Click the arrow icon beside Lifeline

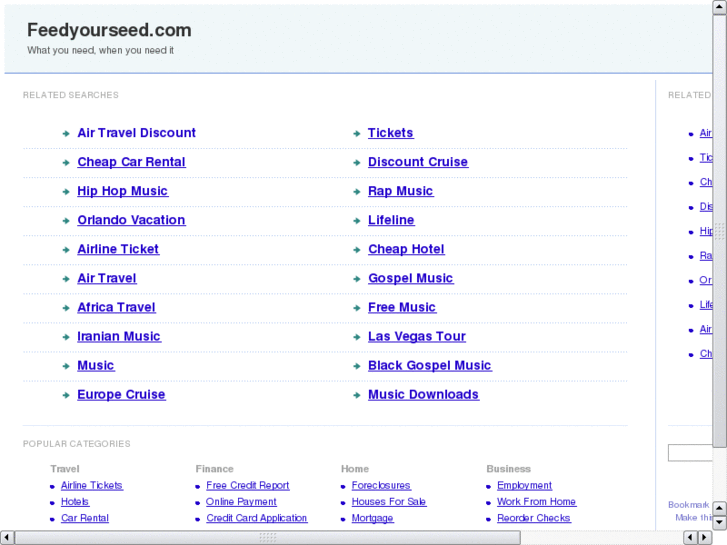pyautogui.click(x=357, y=221)
